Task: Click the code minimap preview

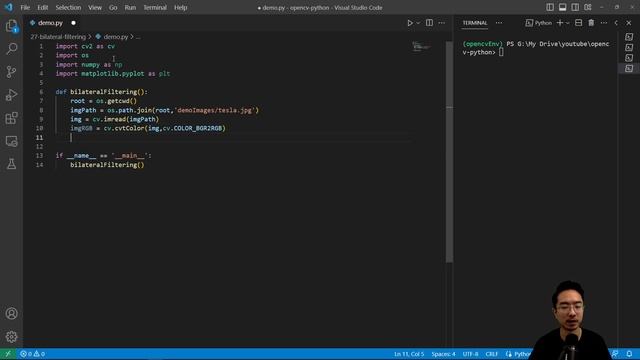Action: (421, 46)
